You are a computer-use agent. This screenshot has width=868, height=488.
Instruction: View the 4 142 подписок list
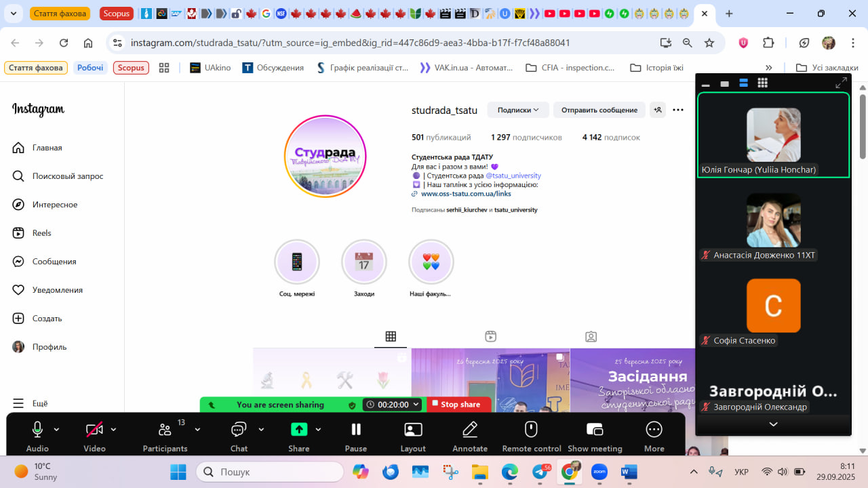611,138
